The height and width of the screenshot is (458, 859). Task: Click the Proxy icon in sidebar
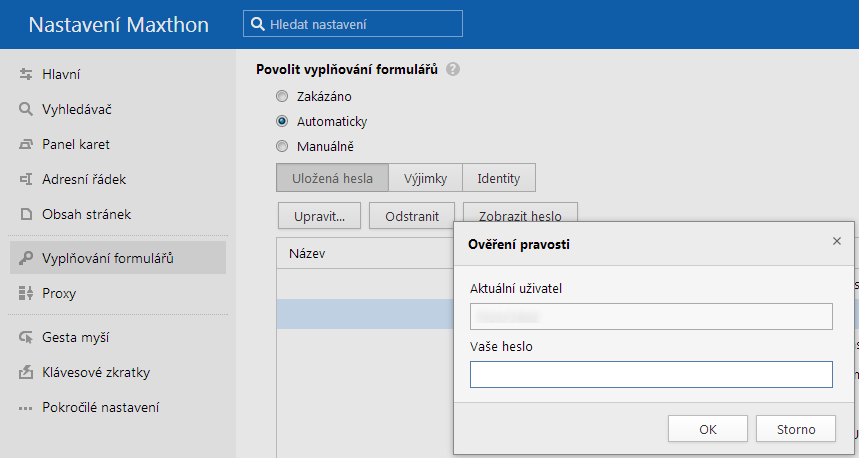point(27,294)
